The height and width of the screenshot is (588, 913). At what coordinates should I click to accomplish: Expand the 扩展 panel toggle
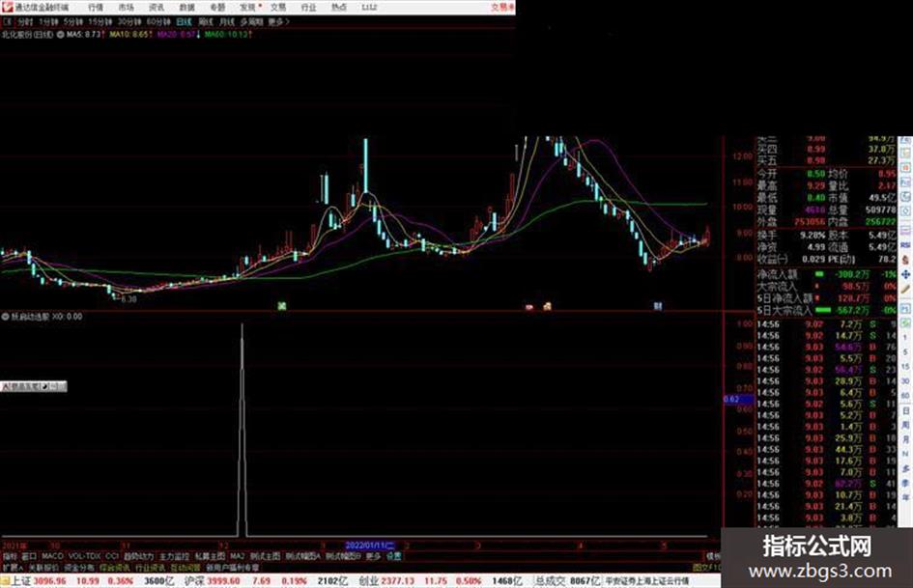pyautogui.click(x=13, y=567)
